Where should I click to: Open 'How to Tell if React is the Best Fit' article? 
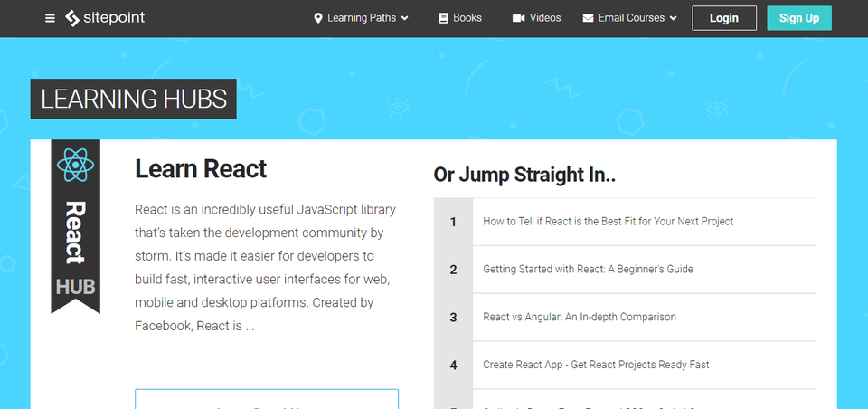(x=608, y=221)
